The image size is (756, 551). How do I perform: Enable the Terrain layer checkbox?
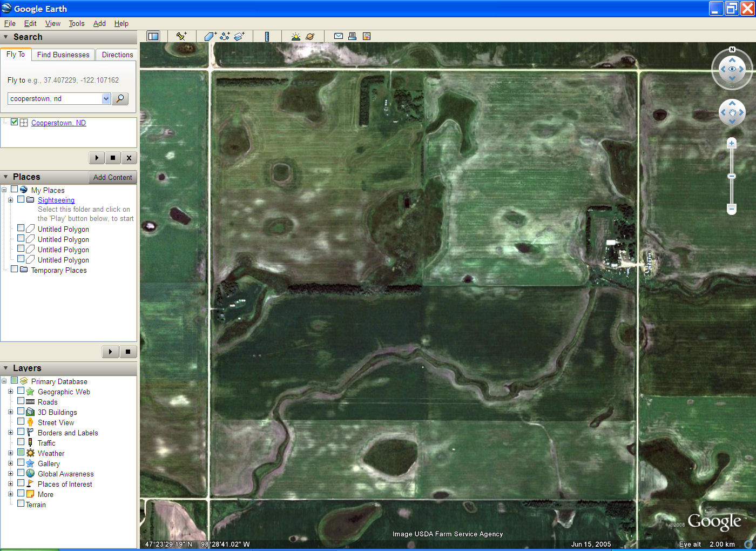[21, 503]
